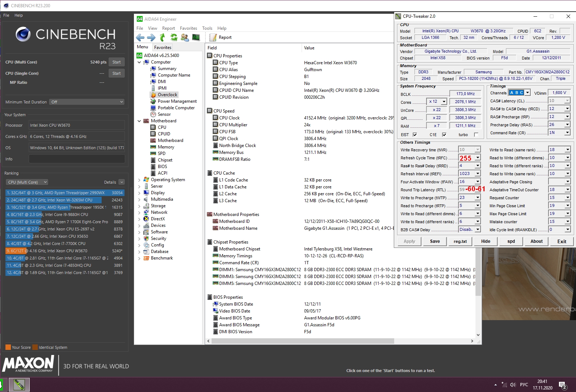This screenshot has width=576, height=392.
Task: Expand the Storage tree node in AIDA64
Action: (x=139, y=206)
